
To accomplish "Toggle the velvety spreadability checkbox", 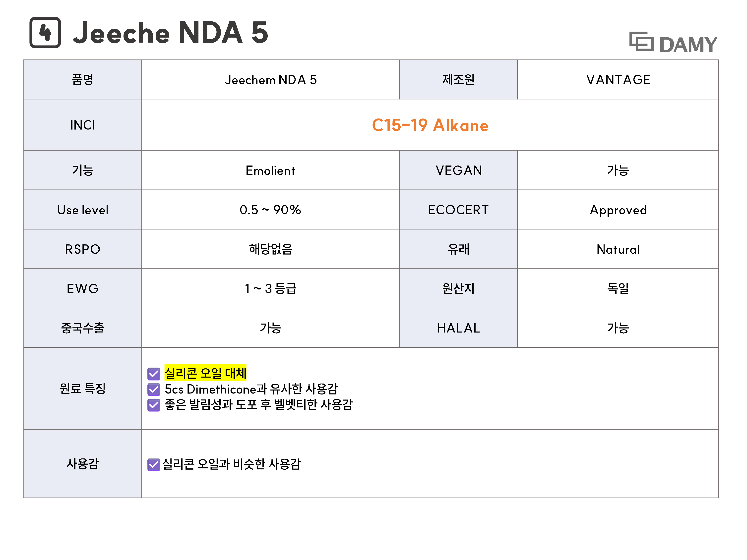I will click(154, 405).
